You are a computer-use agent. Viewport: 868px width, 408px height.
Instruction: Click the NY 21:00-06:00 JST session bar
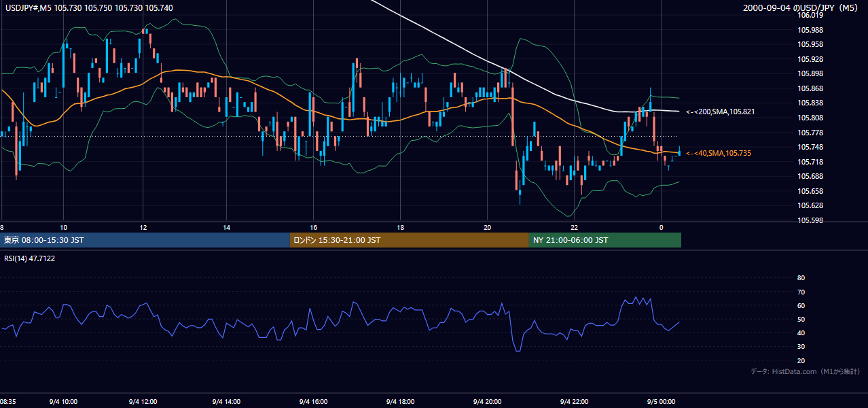[x=605, y=240]
